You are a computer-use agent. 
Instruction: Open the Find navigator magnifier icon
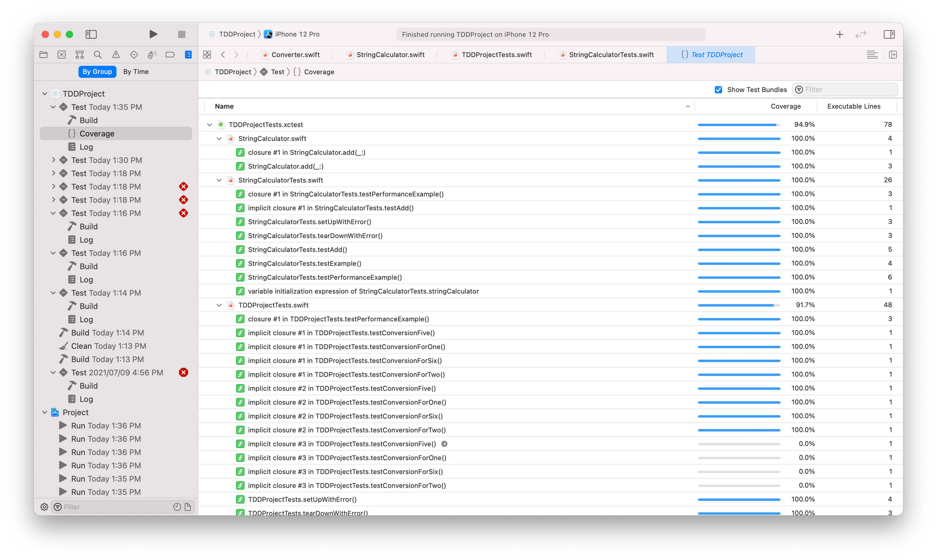(x=98, y=55)
